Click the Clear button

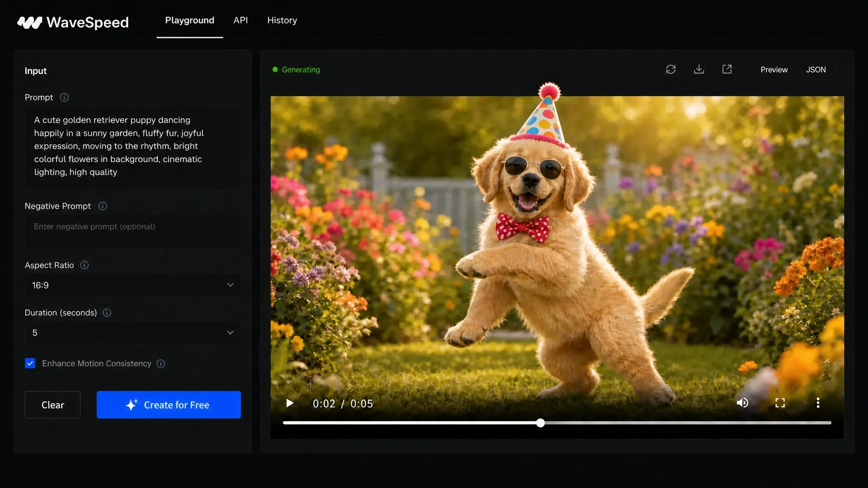click(53, 405)
